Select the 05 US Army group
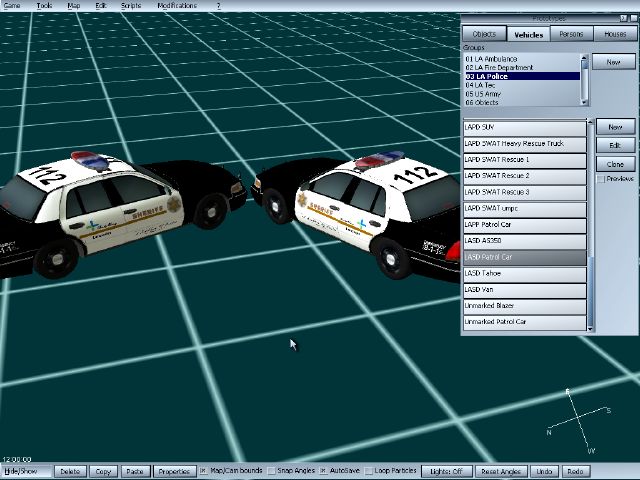 click(x=522, y=94)
